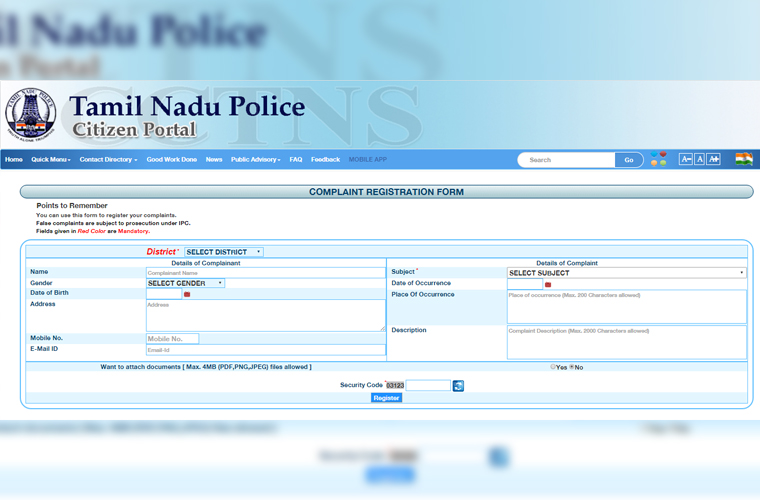Click the E-Mail ID input field
This screenshot has width=760, height=500.
pyautogui.click(x=266, y=350)
